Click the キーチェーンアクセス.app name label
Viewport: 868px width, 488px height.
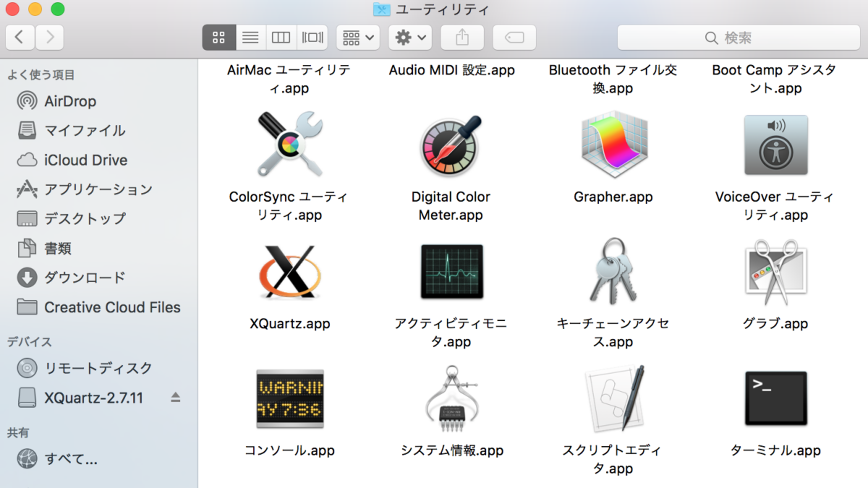(x=613, y=333)
